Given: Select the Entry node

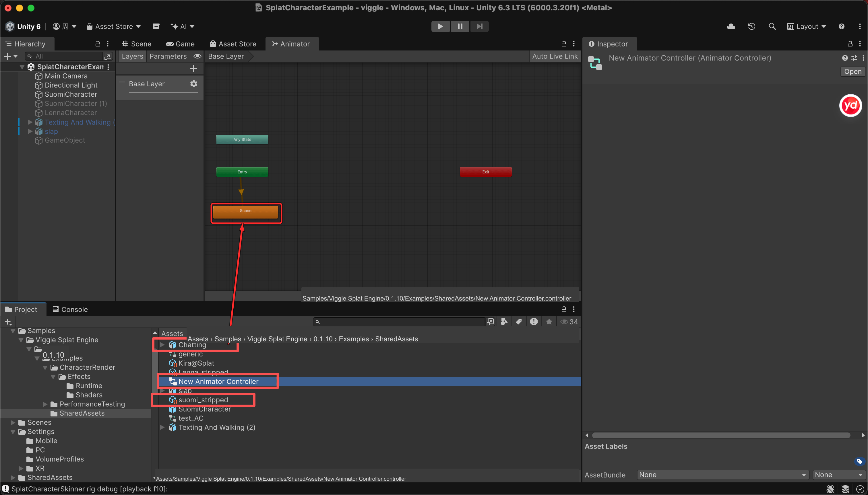Looking at the screenshot, I should coord(242,172).
